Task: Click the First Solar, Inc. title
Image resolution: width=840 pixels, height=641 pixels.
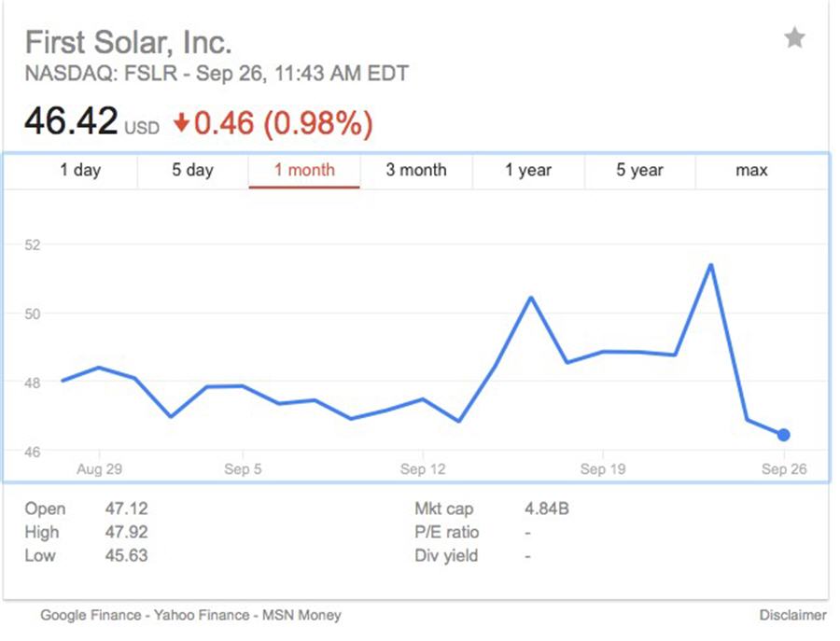Action: pos(128,42)
